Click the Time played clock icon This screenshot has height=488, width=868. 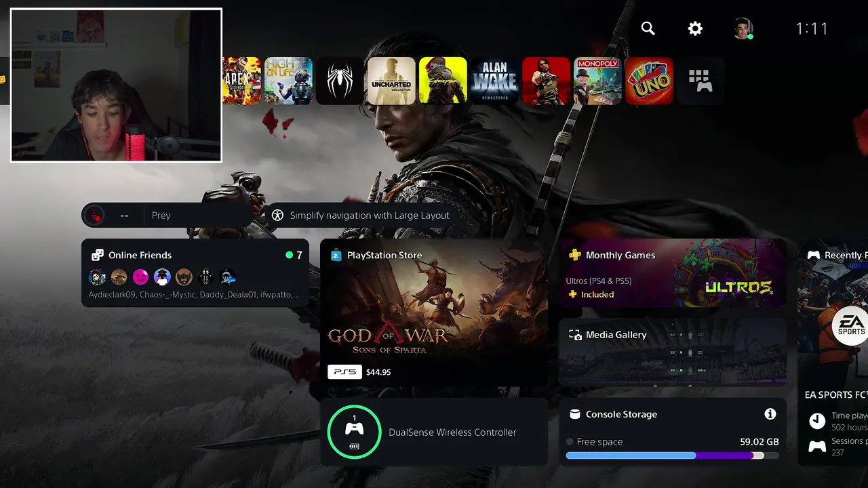pyautogui.click(x=817, y=421)
